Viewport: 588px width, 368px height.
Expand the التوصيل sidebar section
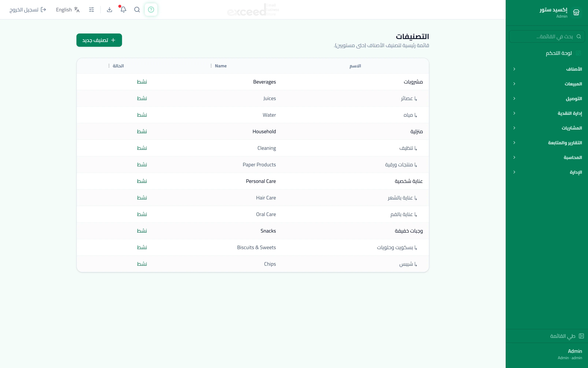tap(547, 99)
